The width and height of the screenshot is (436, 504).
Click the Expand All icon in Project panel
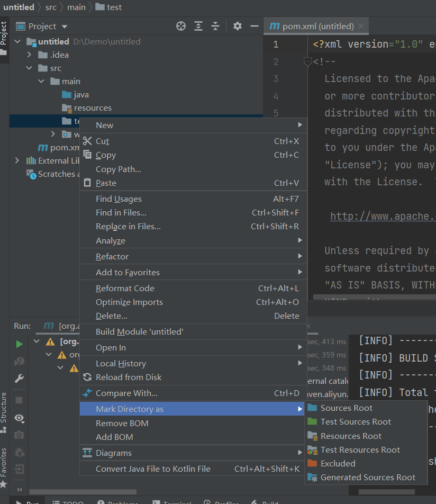coord(198,26)
